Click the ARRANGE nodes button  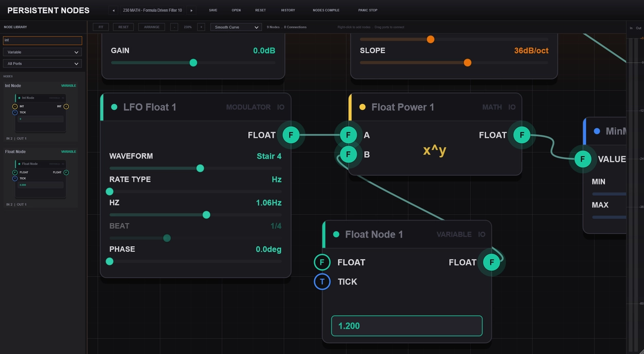tap(151, 27)
